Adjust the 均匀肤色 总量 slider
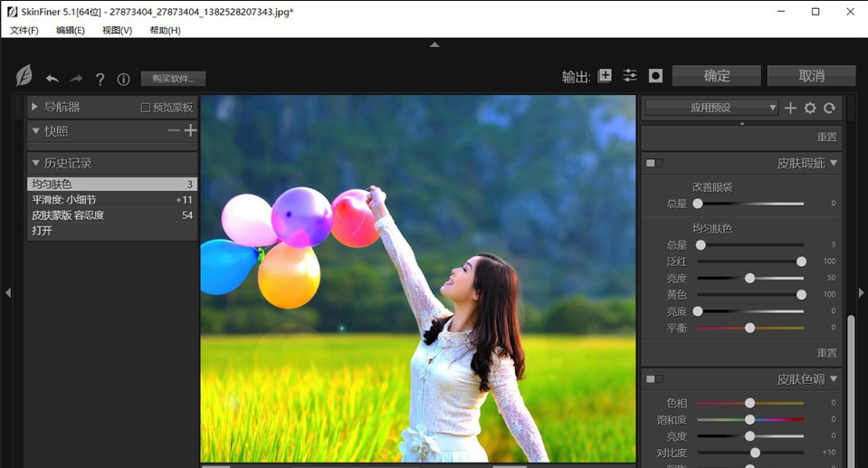The image size is (868, 468). click(x=750, y=244)
